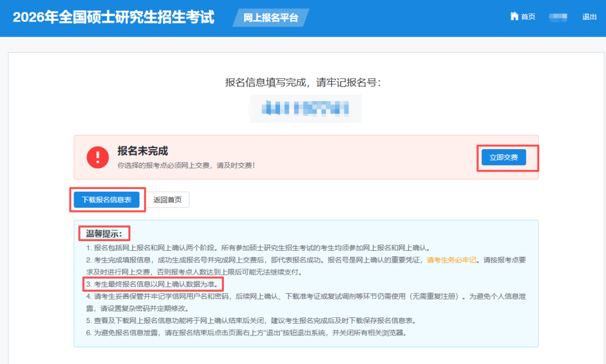Click the red exclamation warning icon
Screen dimensions: 606x364
tap(98, 157)
